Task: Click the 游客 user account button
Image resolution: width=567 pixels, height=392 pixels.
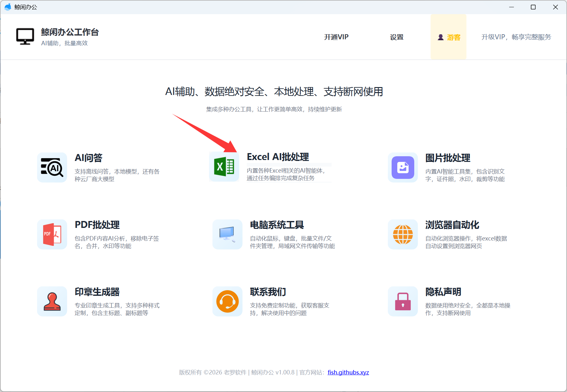Action: tap(449, 37)
